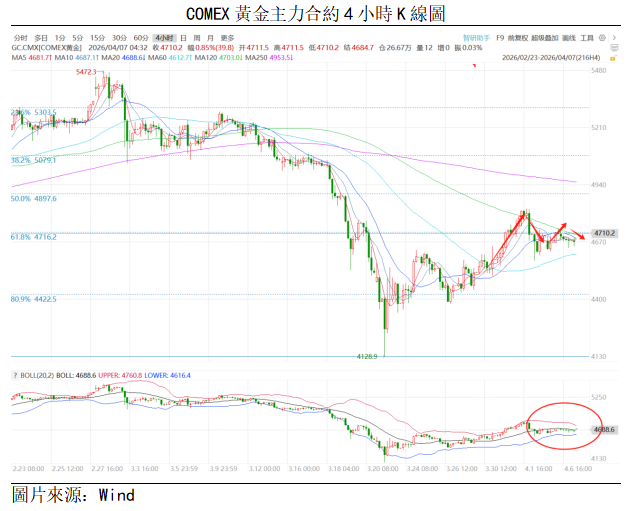Switch to the 60分 timeframe
This screenshot has width=637, height=511.
141,36
